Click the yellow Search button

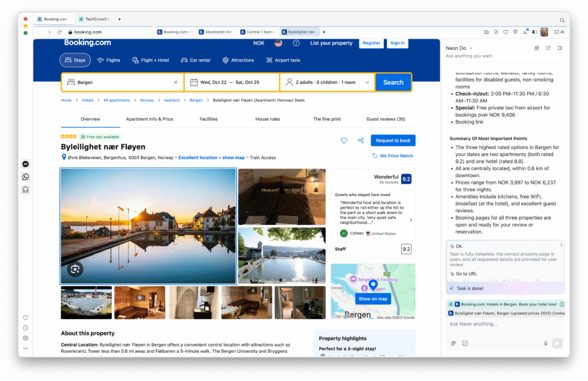[x=393, y=82]
